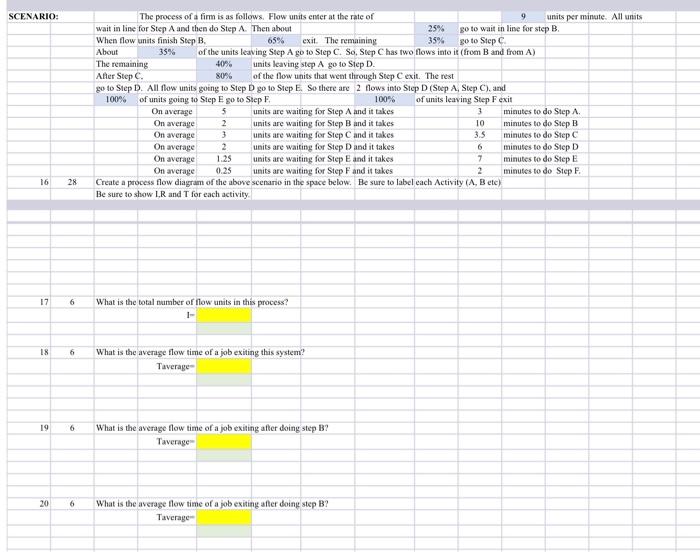Select the 100% cell for units going to Step E
700x552 pixels.
click(116, 99)
